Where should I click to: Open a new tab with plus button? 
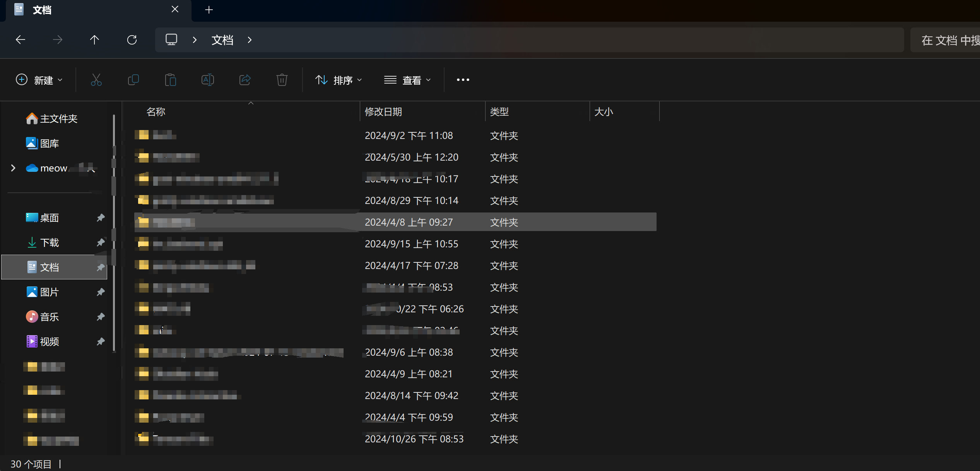pyautogui.click(x=209, y=10)
